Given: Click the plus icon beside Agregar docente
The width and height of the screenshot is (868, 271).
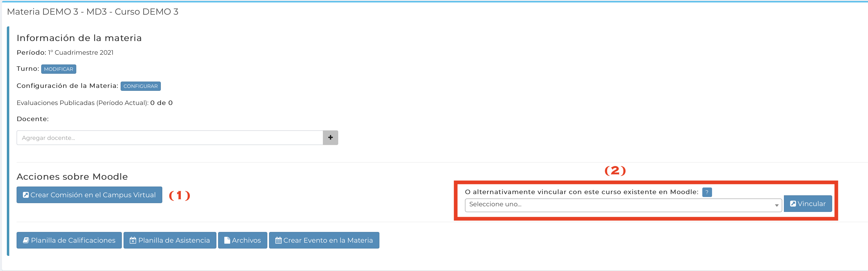Looking at the screenshot, I should 330,138.
